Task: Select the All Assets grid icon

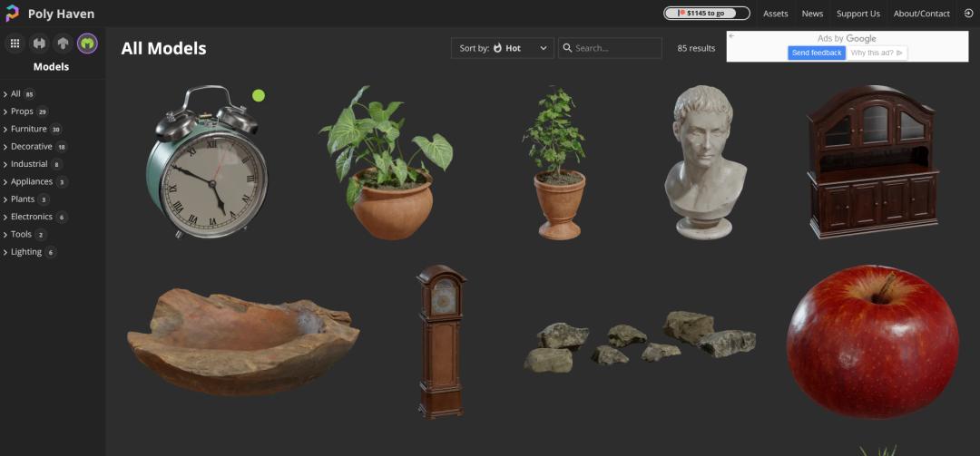Action: point(15,43)
